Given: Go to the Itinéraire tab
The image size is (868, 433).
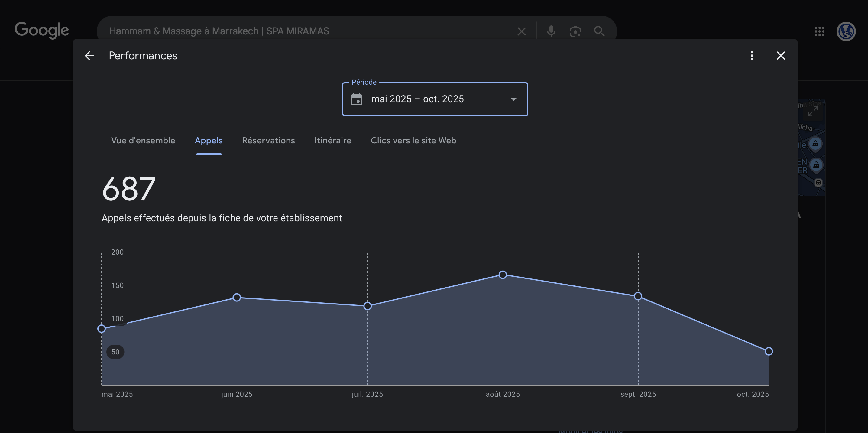Looking at the screenshot, I should (x=332, y=140).
